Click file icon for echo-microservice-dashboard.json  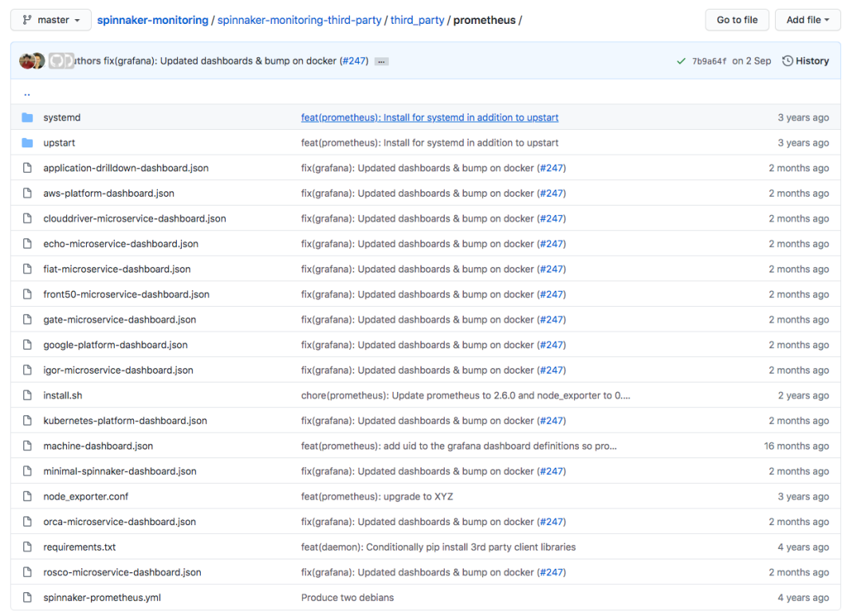click(x=27, y=244)
